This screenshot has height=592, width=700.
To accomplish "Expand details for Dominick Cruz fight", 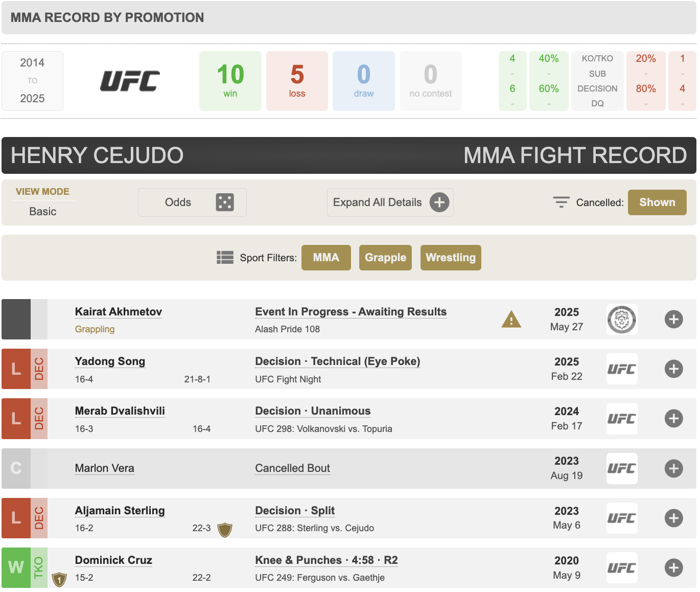I will tap(674, 567).
